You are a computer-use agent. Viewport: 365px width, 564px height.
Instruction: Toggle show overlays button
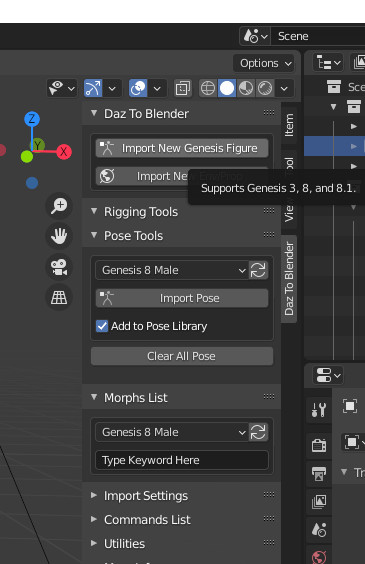pos(138,88)
